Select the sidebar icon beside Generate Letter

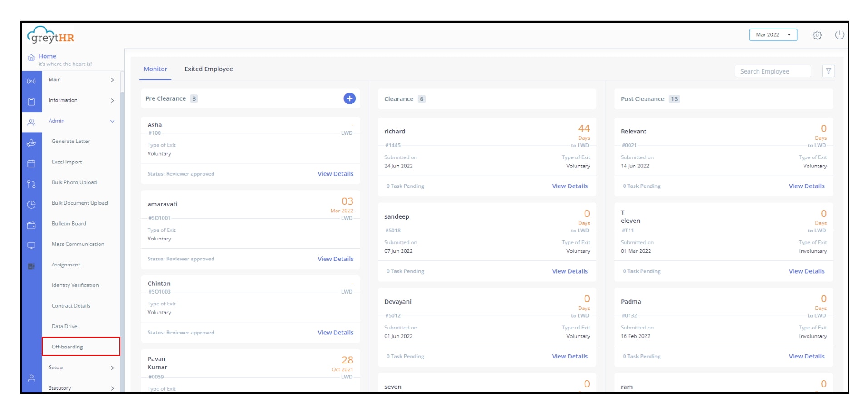coord(31,143)
